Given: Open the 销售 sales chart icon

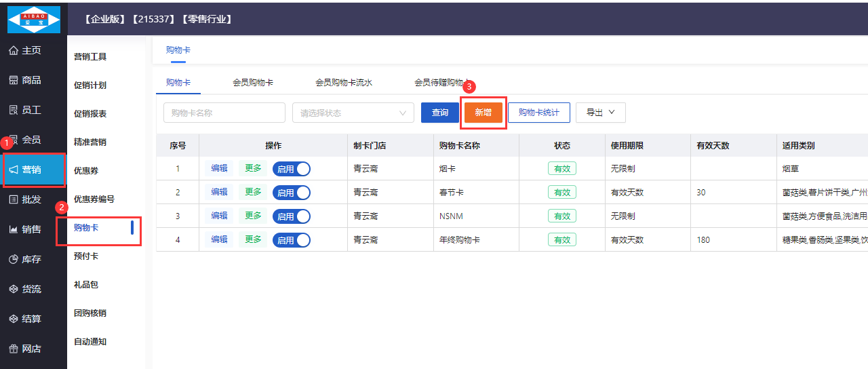Looking at the screenshot, I should (14, 230).
